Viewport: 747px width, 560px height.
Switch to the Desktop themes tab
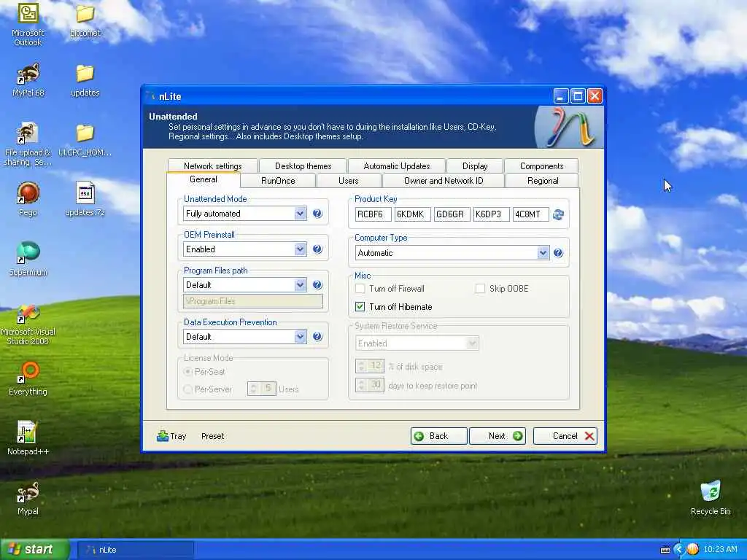[303, 166]
